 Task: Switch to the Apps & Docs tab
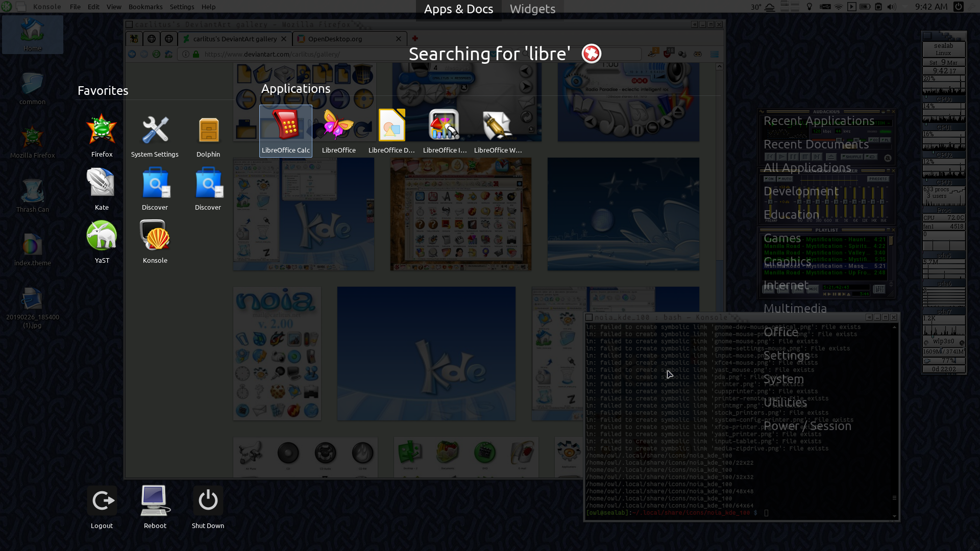458,9
